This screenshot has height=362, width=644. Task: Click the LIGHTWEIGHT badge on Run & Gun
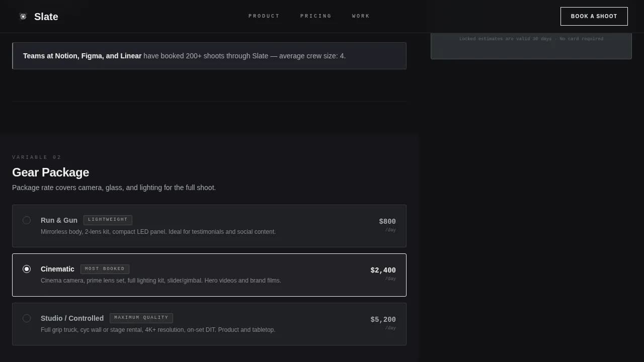coord(108,220)
